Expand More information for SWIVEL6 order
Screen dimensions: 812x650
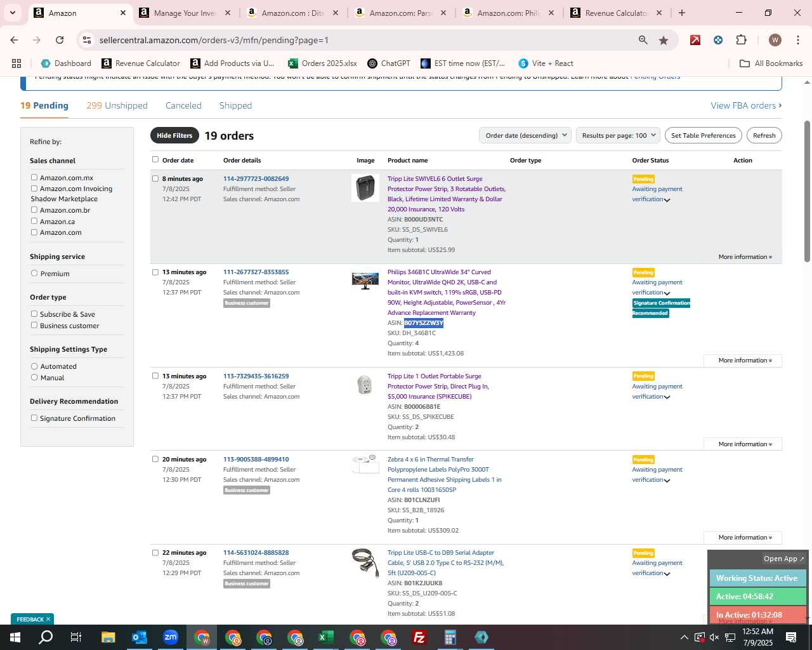[745, 257]
